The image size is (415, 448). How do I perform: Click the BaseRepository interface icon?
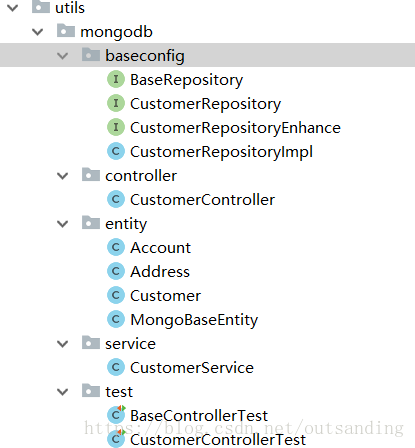[116, 80]
